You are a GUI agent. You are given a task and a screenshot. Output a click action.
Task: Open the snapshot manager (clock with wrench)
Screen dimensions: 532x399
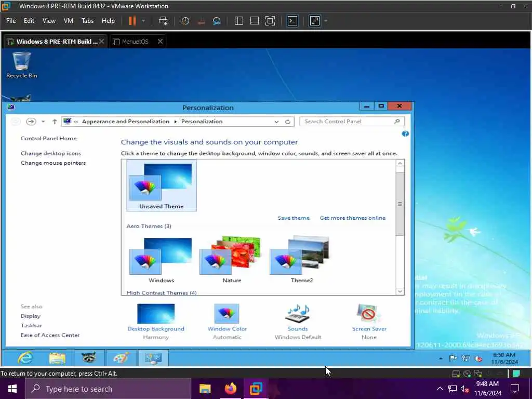217,21
